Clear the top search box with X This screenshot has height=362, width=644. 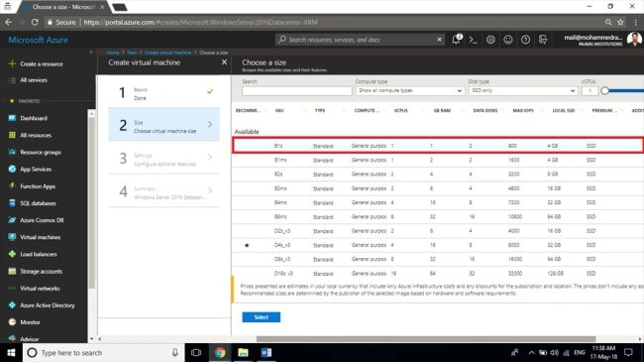click(439, 40)
